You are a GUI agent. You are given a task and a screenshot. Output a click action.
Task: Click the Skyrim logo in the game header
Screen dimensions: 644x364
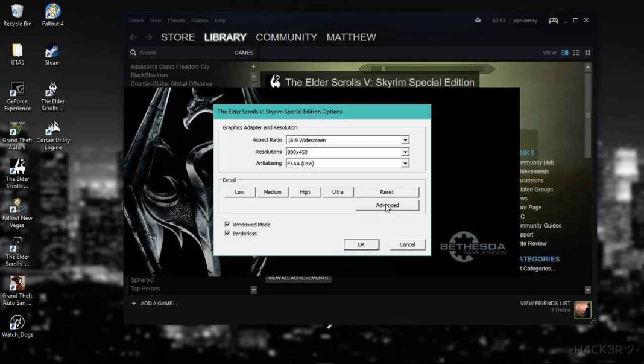click(275, 81)
